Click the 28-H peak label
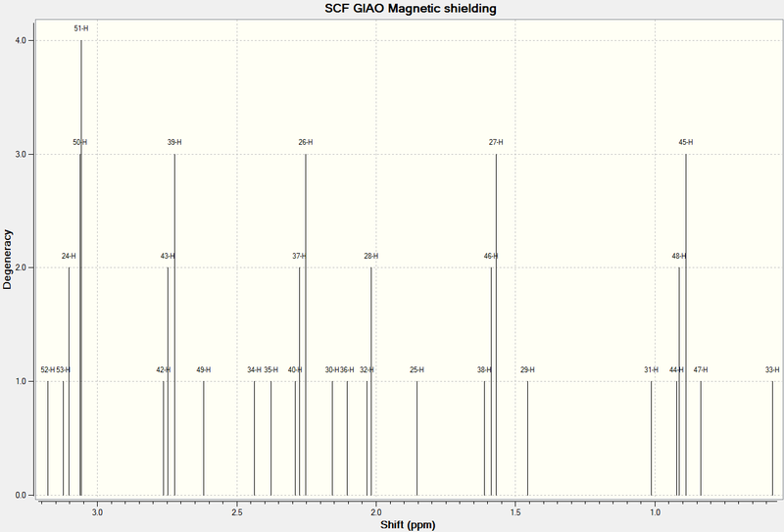 click(371, 256)
